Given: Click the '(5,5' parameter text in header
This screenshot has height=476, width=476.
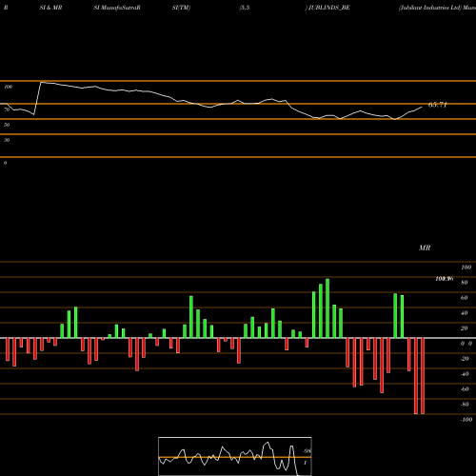Looking at the screenshot, I should pyautogui.click(x=245, y=8).
